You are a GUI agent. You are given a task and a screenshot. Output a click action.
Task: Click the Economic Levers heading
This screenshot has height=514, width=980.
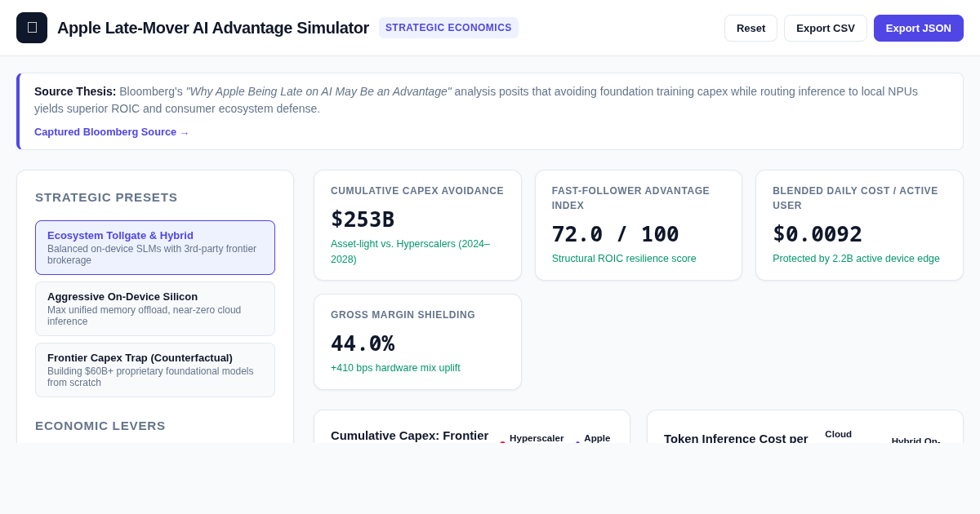(100, 425)
